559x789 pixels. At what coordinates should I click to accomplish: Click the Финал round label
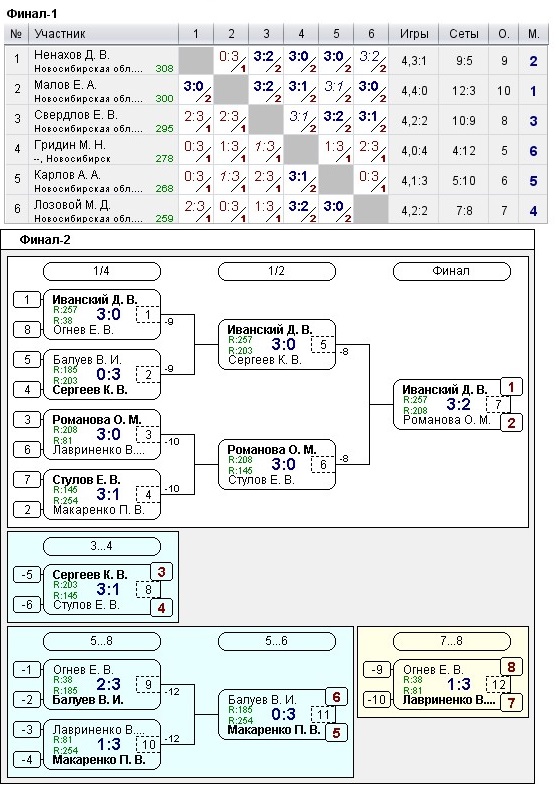coord(451,271)
